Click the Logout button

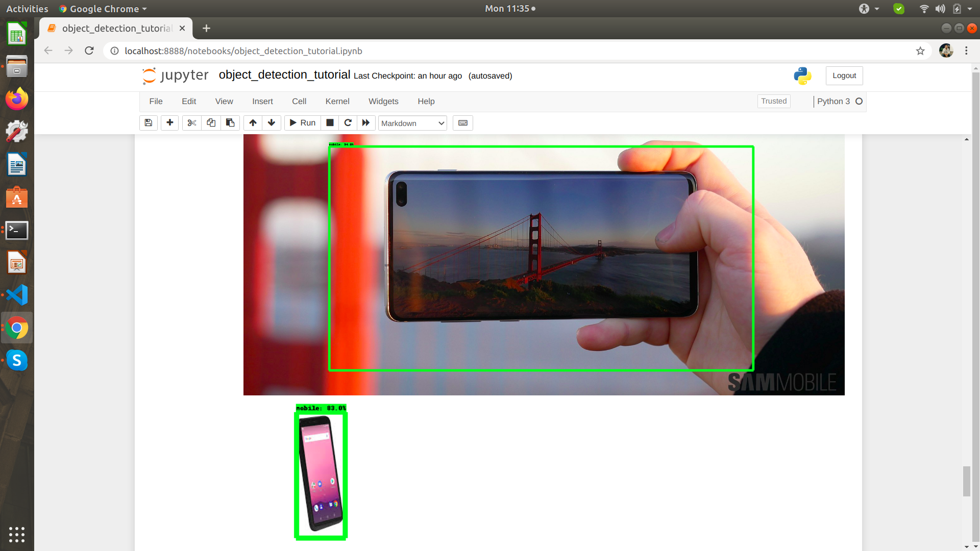tap(844, 76)
